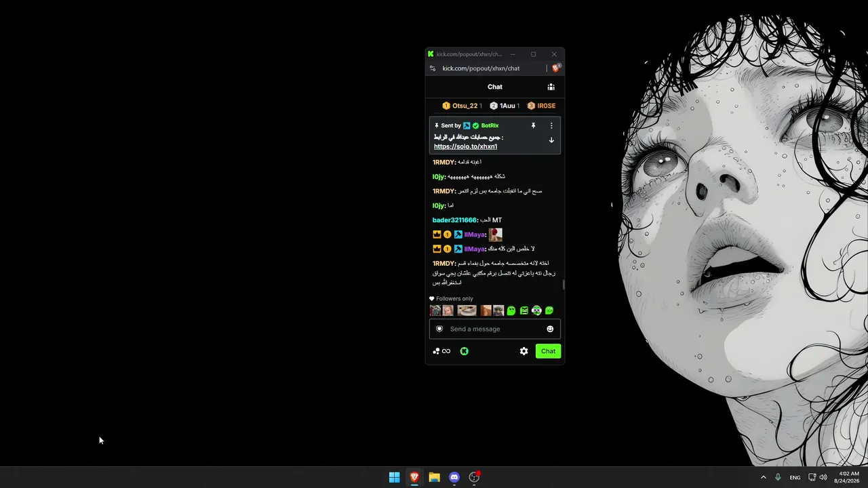Screen dimensions: 868x488
Task: Insert the first green Kick emote
Action: pos(511,310)
